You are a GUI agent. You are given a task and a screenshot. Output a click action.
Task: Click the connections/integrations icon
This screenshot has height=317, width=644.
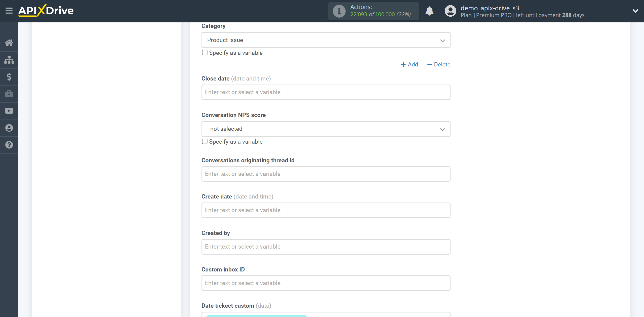(x=9, y=60)
